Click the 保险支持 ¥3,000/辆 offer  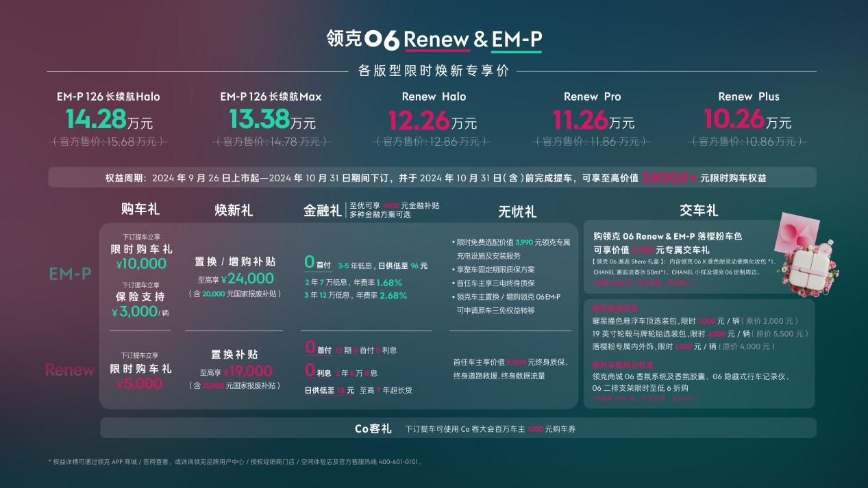pos(140,299)
